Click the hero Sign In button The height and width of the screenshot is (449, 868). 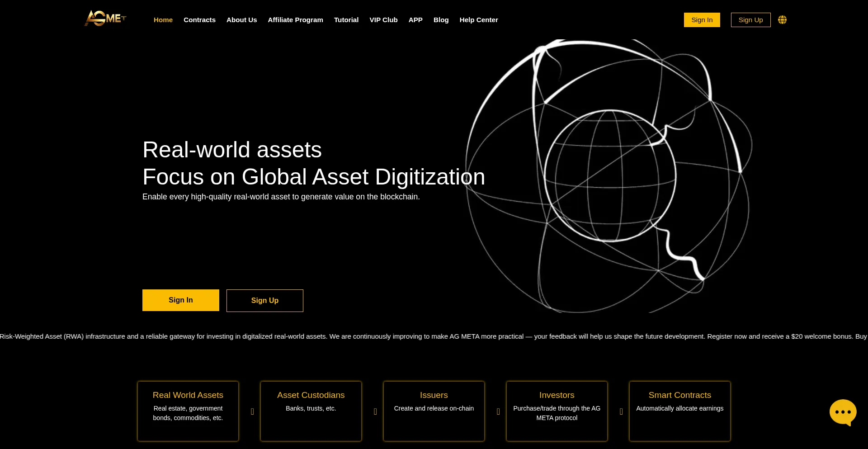click(180, 300)
